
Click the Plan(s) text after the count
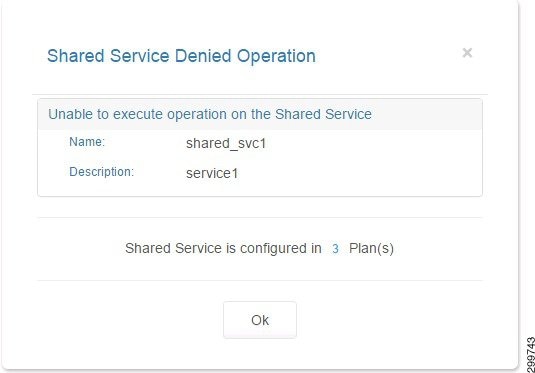[x=371, y=249]
